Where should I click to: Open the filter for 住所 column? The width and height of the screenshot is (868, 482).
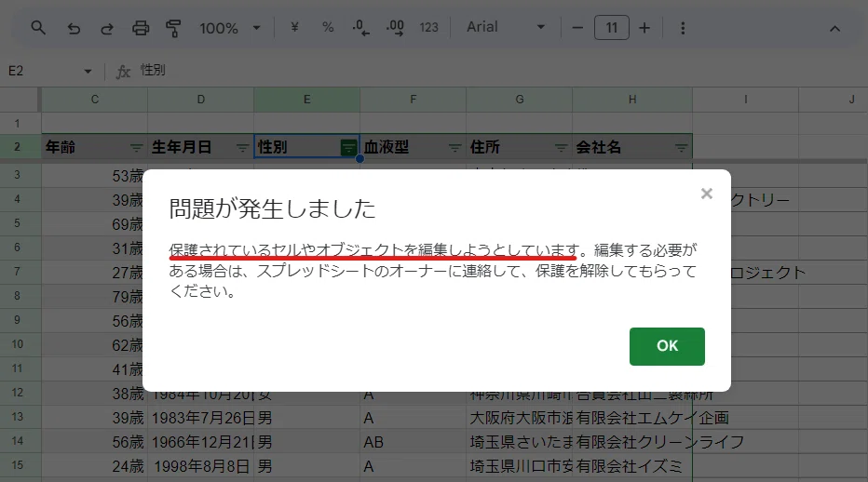click(562, 148)
